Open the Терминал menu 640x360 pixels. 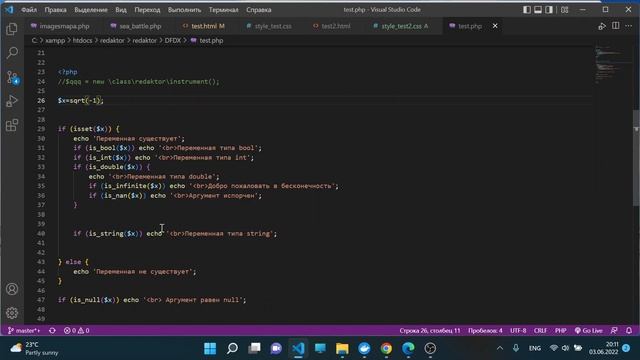pyautogui.click(x=223, y=10)
